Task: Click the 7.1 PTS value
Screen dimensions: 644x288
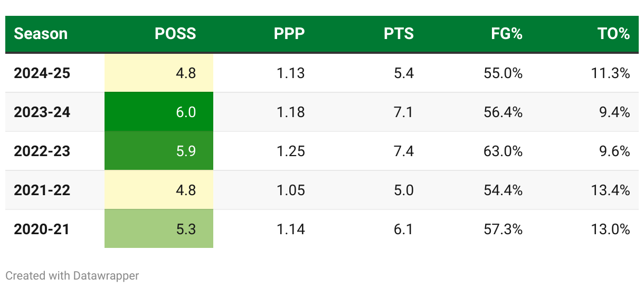Action: click(x=404, y=112)
